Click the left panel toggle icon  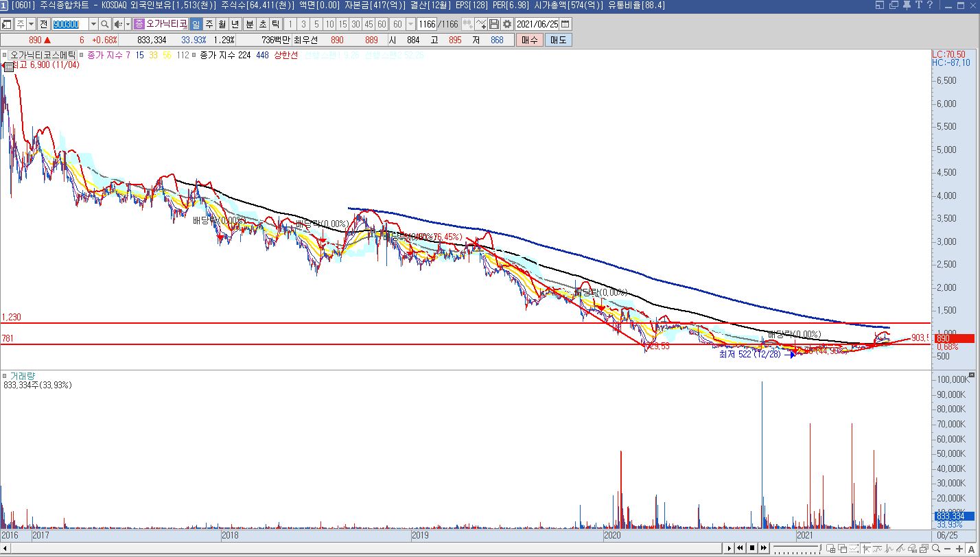pos(7,24)
